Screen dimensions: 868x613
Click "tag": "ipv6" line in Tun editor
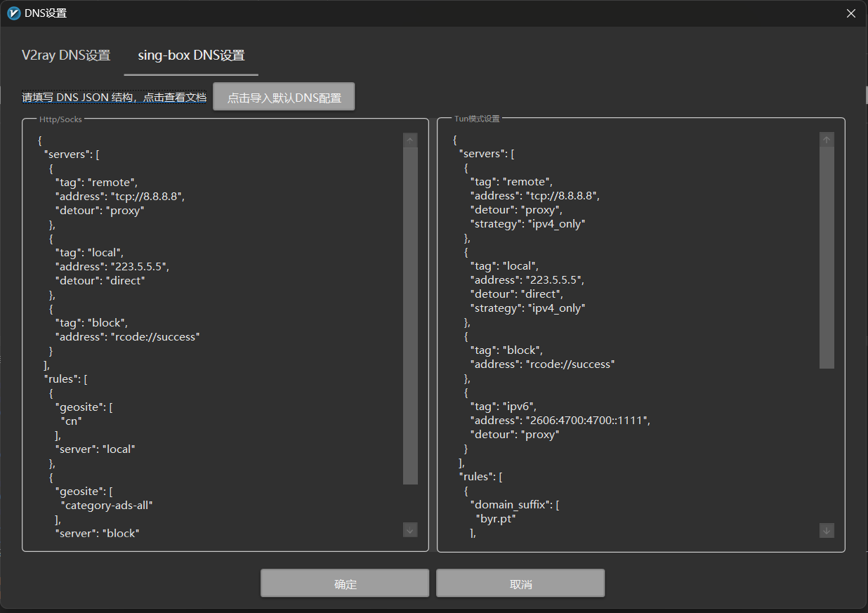[503, 407]
